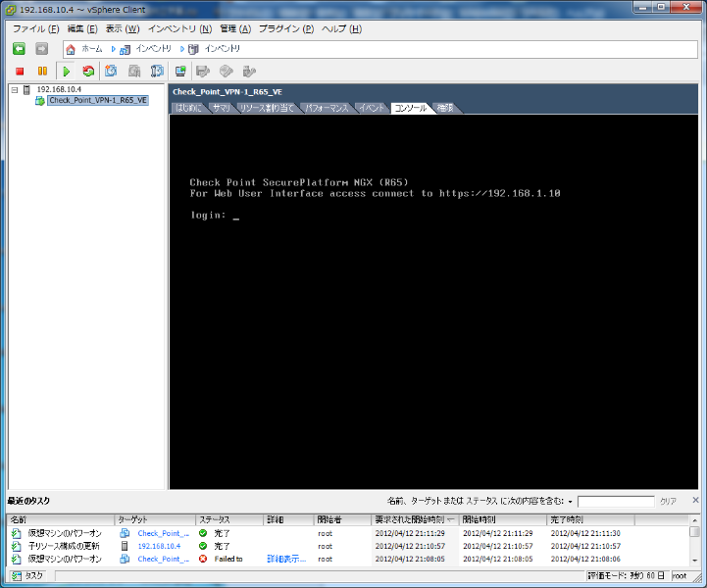The image size is (707, 588).
Task: Collapse the 192.168.10.4 host tree node
Action: 15,89
